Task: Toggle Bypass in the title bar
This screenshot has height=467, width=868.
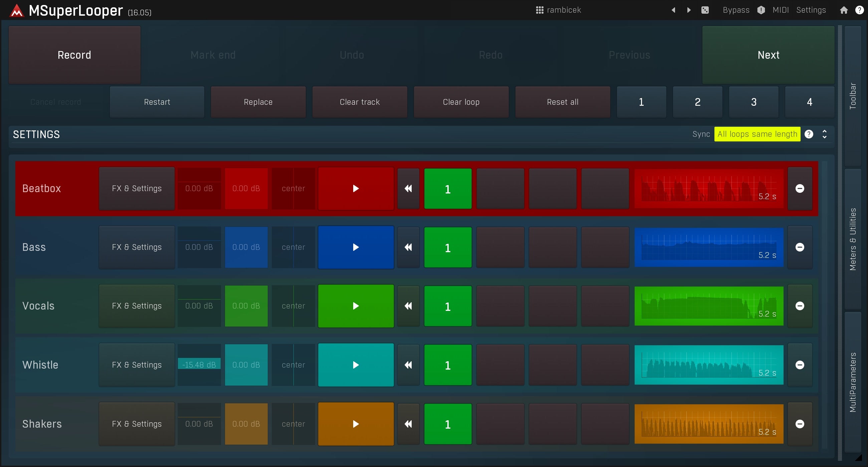Action: point(736,10)
